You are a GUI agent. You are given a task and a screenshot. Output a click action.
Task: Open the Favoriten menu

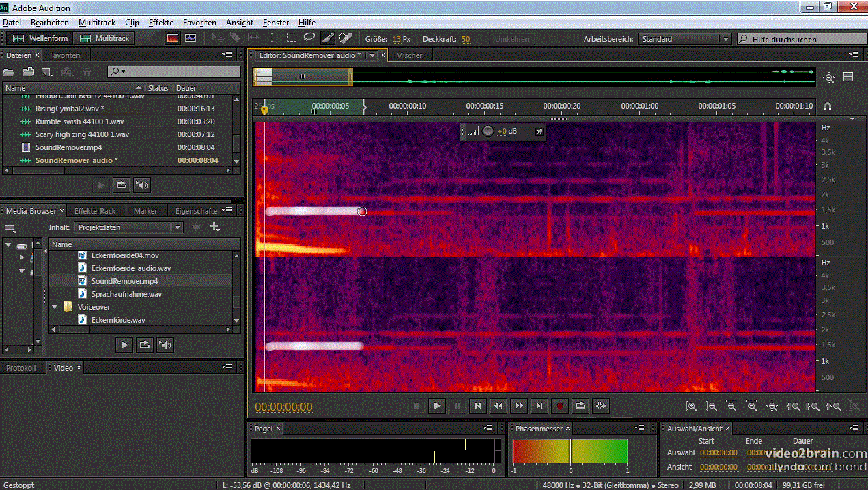(x=199, y=23)
